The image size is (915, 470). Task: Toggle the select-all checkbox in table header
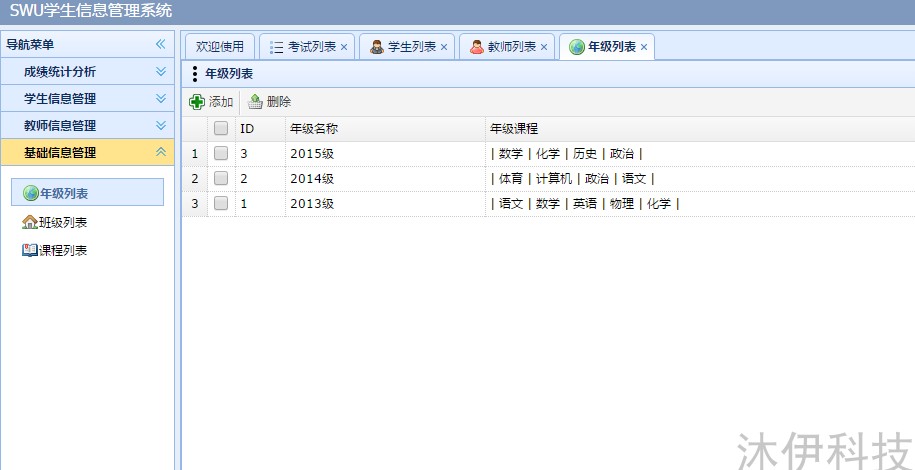[221, 128]
